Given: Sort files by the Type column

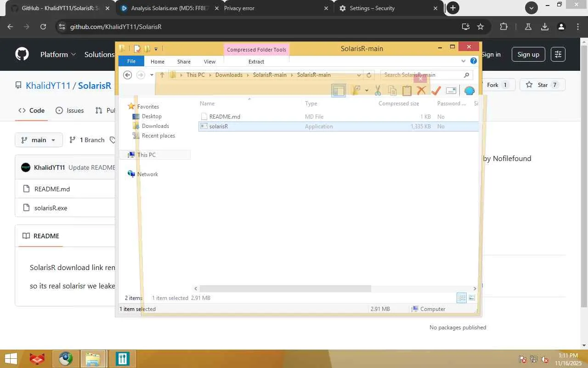Looking at the screenshot, I should pyautogui.click(x=311, y=103).
